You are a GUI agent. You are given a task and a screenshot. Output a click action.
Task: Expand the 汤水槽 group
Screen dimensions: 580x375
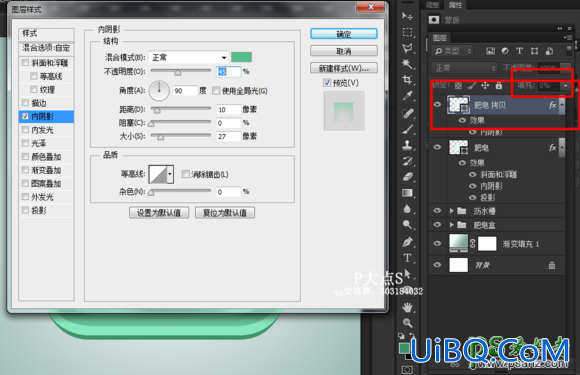tap(451, 211)
